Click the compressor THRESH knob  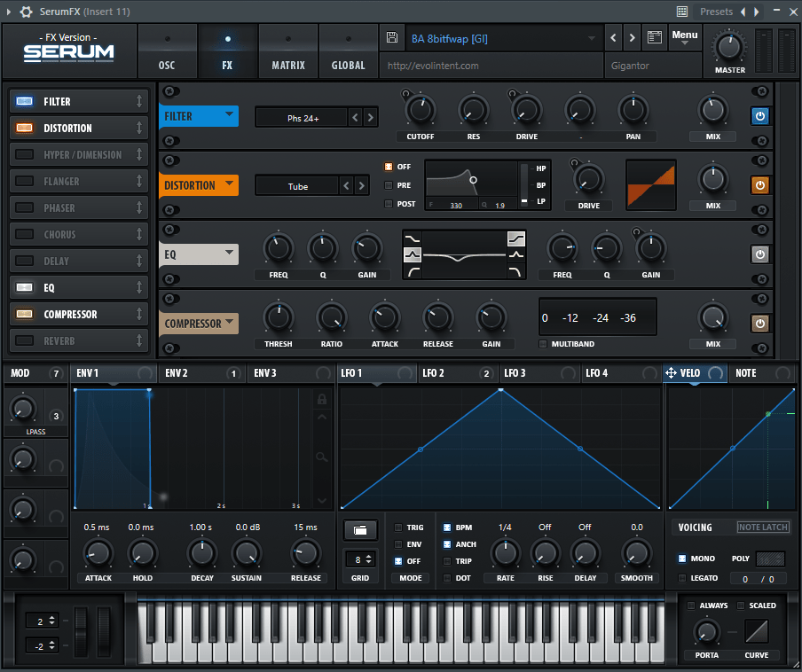coord(279,316)
